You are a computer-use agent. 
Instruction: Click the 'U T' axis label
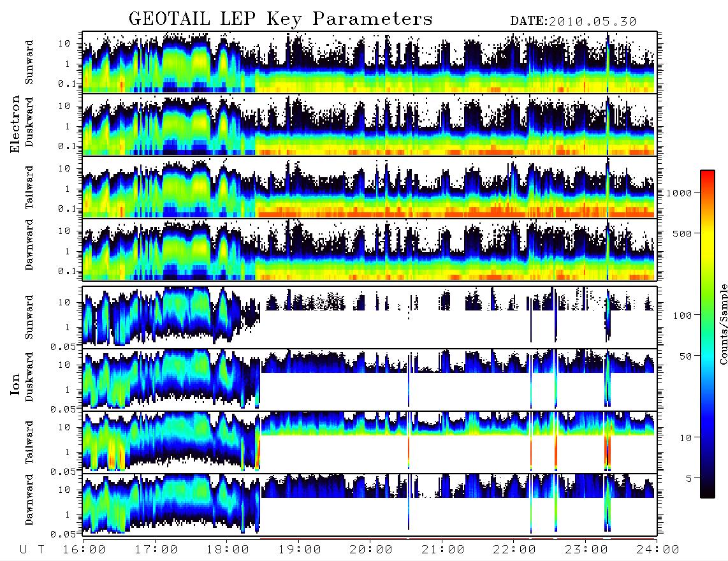pos(32,550)
